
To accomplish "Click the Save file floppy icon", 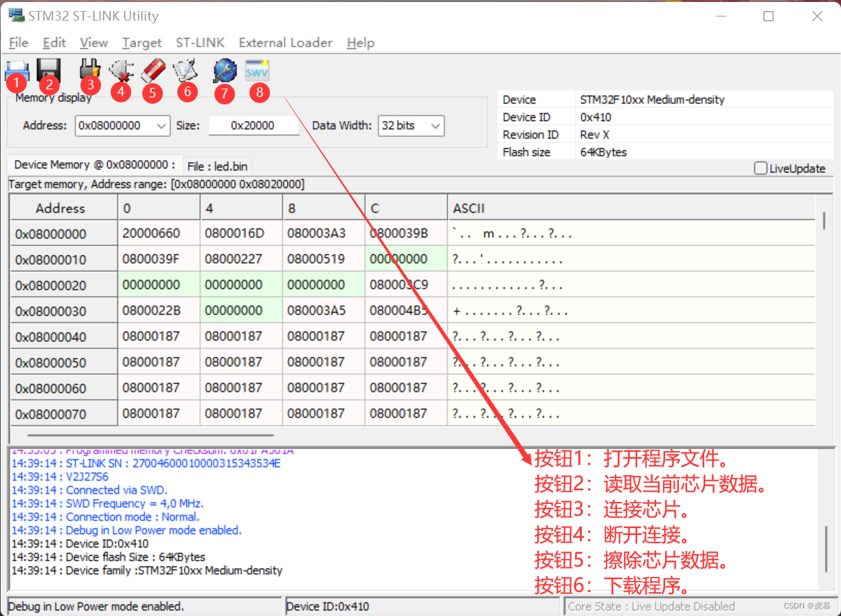I will coord(49,69).
